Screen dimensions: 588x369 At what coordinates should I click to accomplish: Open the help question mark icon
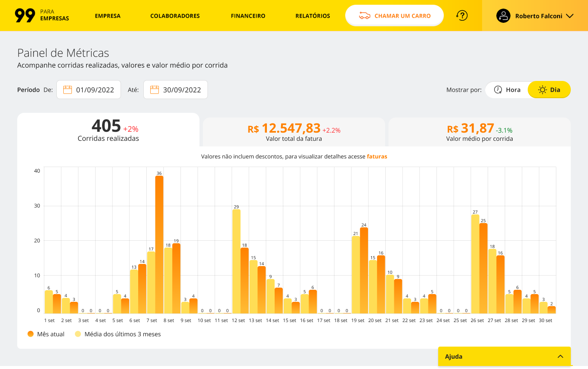(462, 16)
